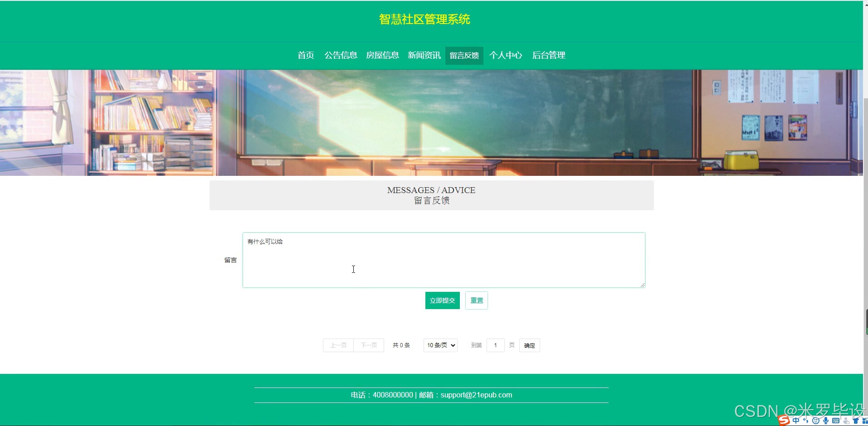The width and height of the screenshot is (868, 426).
Task: Focus the 留言 message textarea
Action: (444, 260)
